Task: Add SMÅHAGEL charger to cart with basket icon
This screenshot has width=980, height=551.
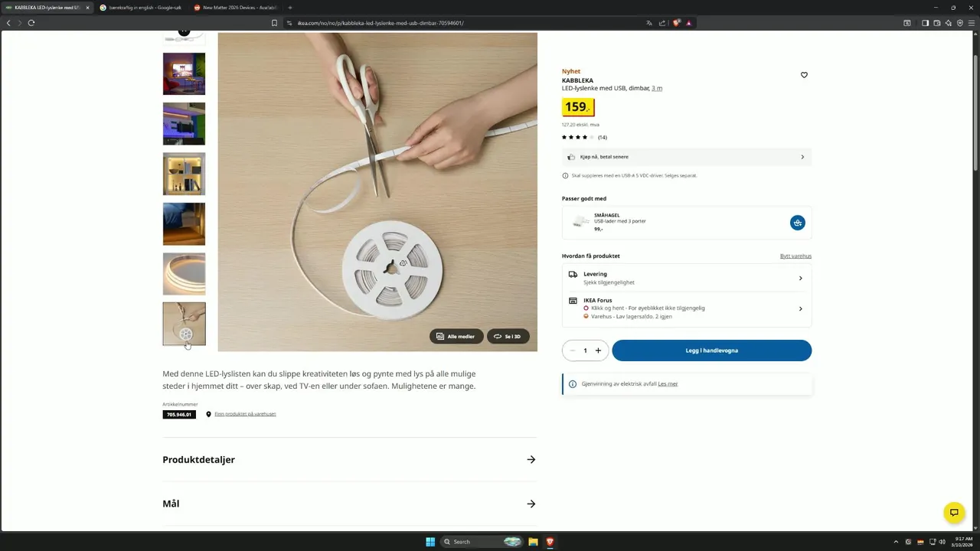Action: point(798,223)
